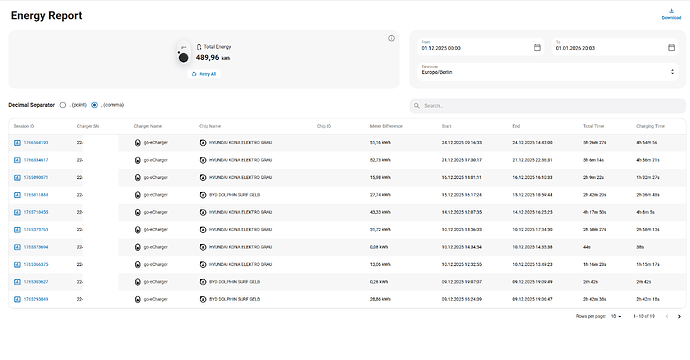Click the session icon in the 0,08 kWh row
Screen dimensions: 690x360
coord(17,247)
